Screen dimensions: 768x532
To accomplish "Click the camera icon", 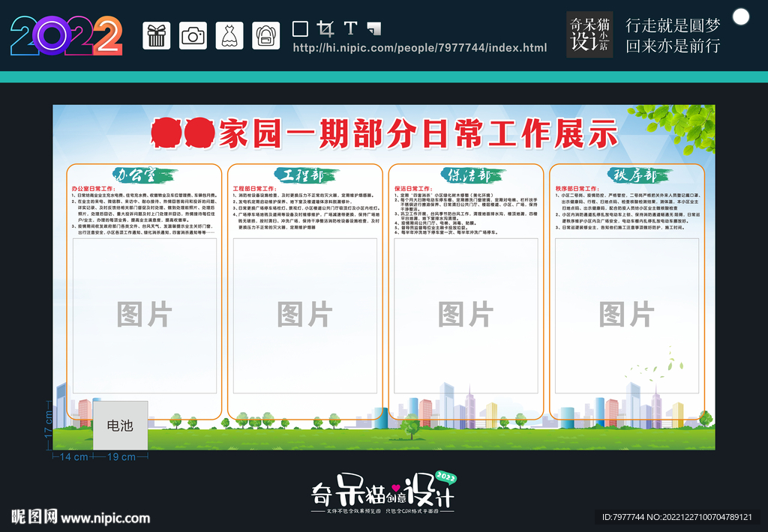I will pos(193,36).
